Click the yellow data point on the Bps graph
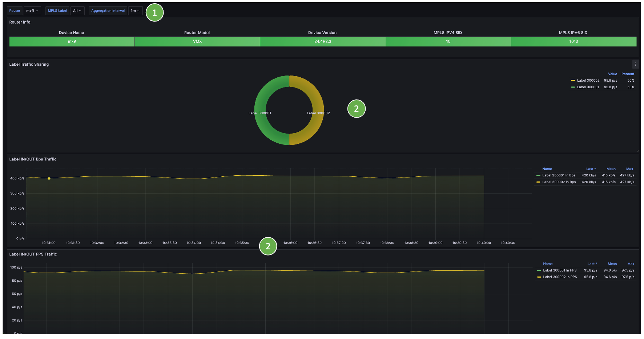The height and width of the screenshot is (339, 644). 49,178
